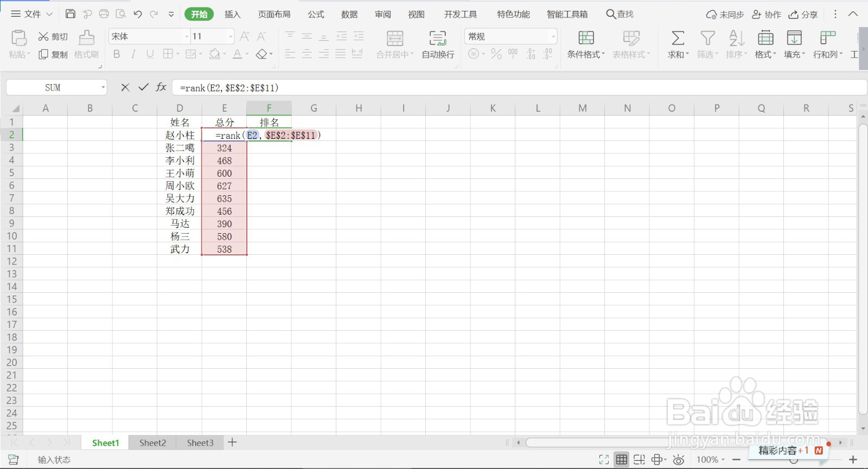Switch to the 页面布局 Page Layout tab

[x=275, y=14]
